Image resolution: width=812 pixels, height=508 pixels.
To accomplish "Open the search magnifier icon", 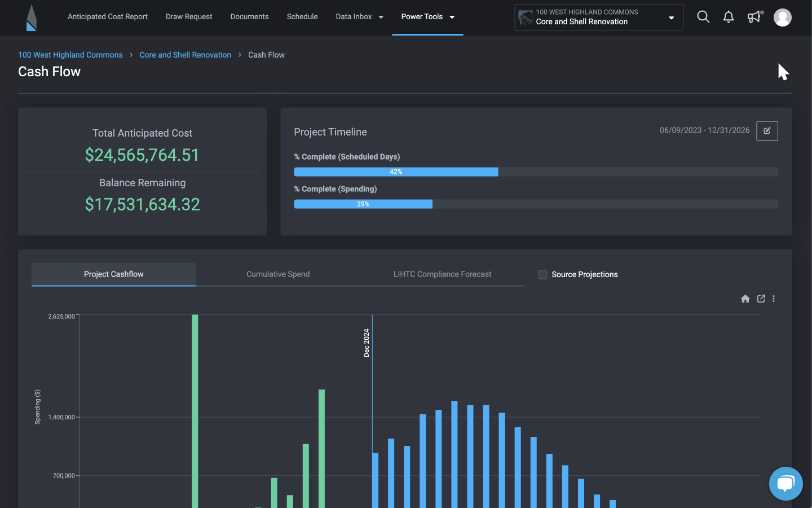I will 703,17.
